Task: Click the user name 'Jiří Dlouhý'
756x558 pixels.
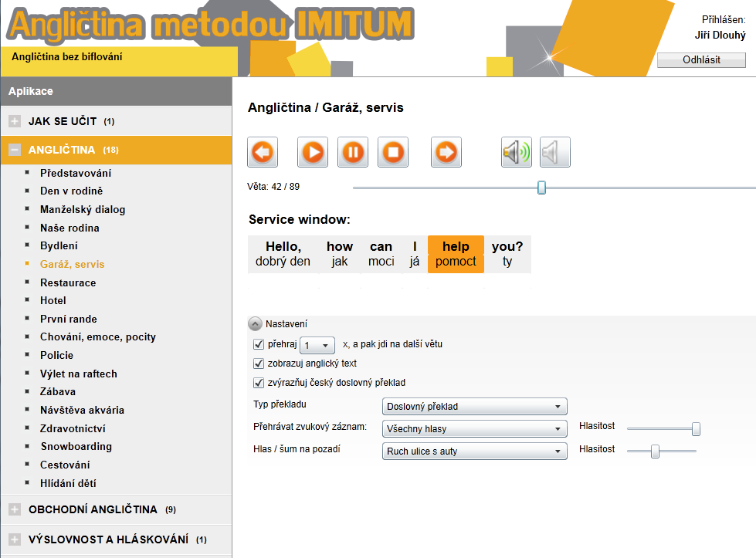Action: [720, 36]
